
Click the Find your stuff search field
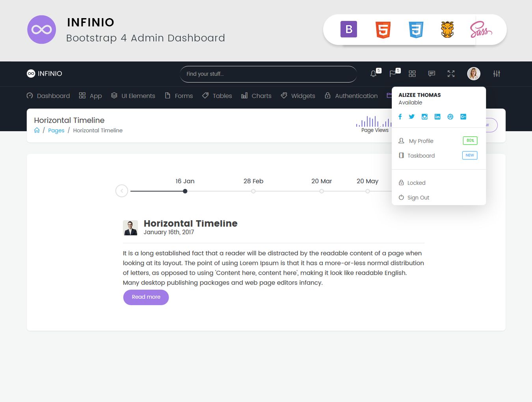(268, 74)
